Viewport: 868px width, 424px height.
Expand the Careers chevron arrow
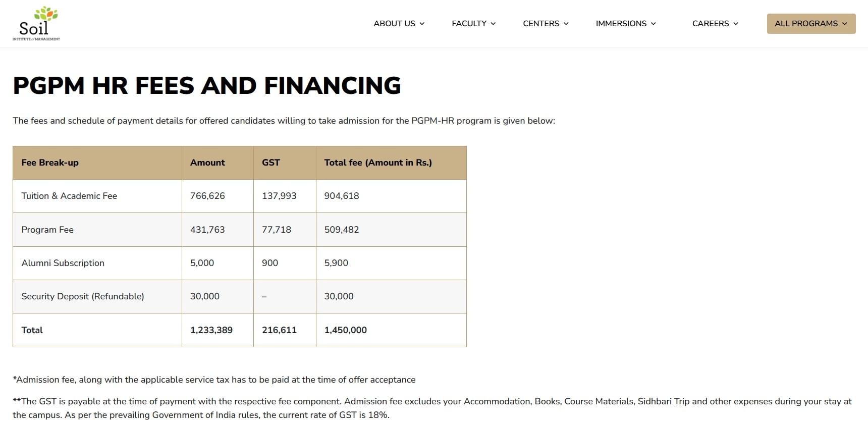(735, 24)
